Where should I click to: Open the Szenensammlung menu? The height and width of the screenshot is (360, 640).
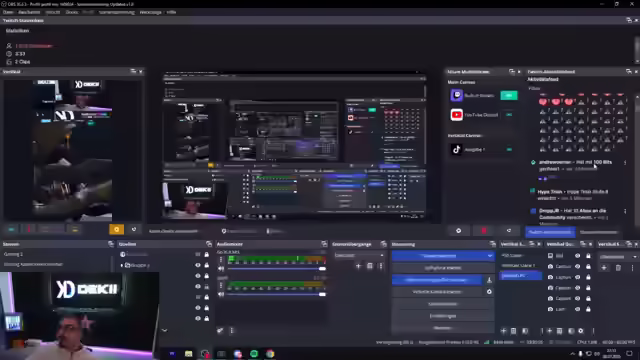[117, 12]
